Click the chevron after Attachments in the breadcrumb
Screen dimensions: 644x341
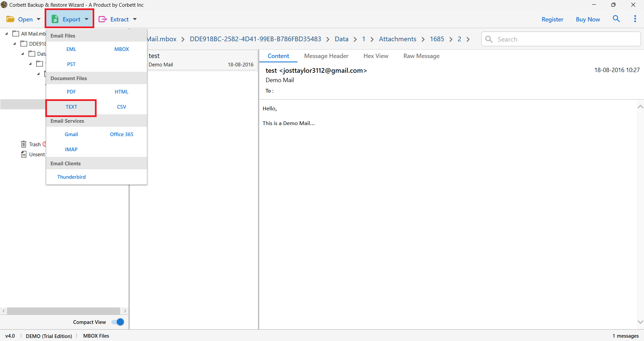coord(423,40)
